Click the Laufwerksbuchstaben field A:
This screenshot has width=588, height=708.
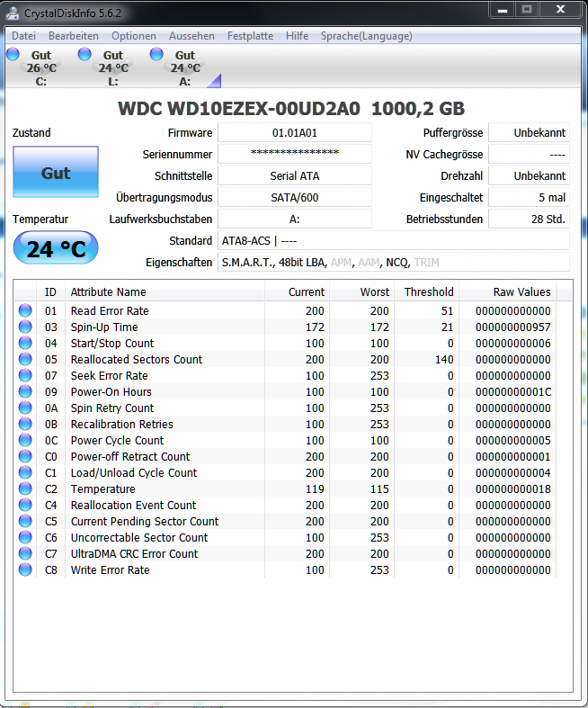295,219
